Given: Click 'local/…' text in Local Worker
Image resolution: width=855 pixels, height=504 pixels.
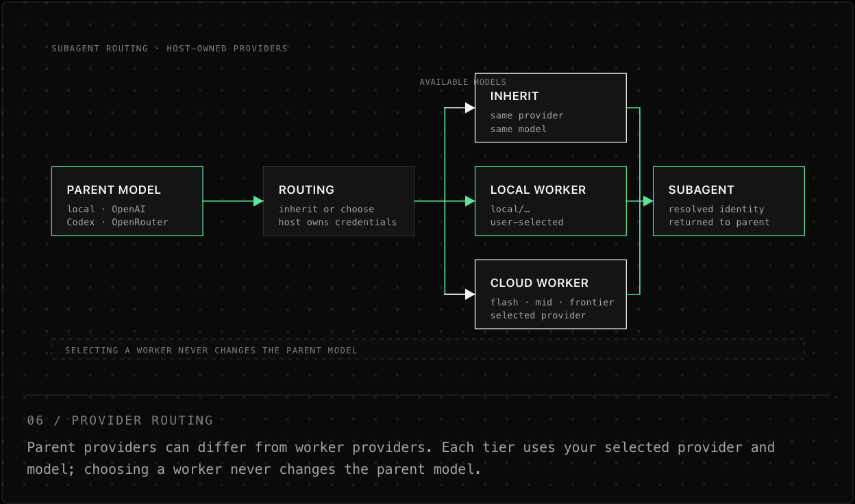Looking at the screenshot, I should pyautogui.click(x=510, y=209).
